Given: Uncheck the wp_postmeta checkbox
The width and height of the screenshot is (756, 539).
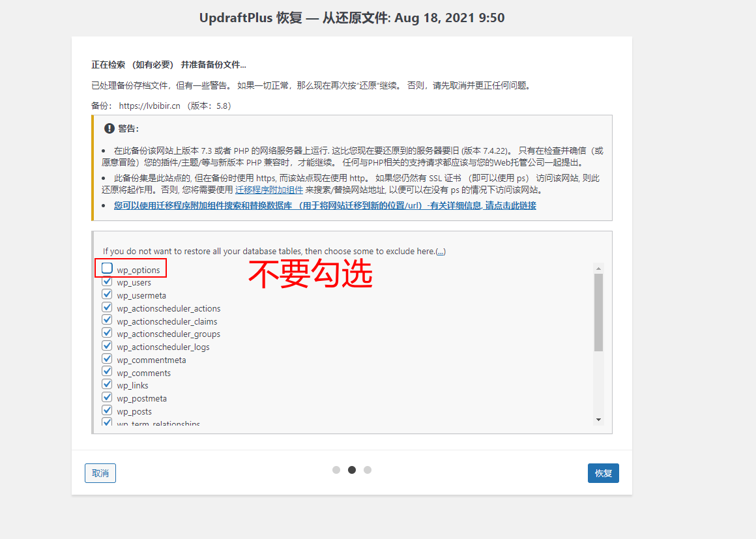Looking at the screenshot, I should coord(107,398).
